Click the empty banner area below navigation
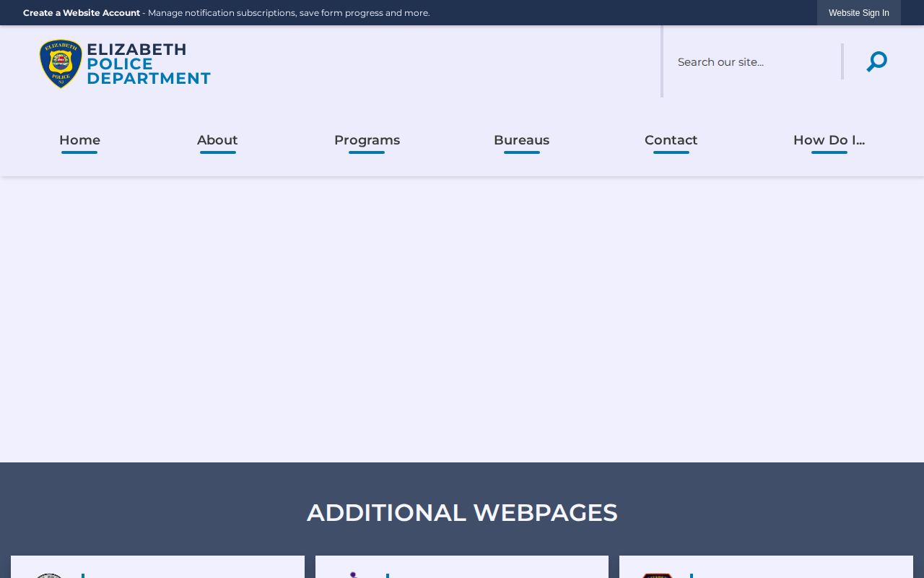924x578 pixels. (462, 319)
